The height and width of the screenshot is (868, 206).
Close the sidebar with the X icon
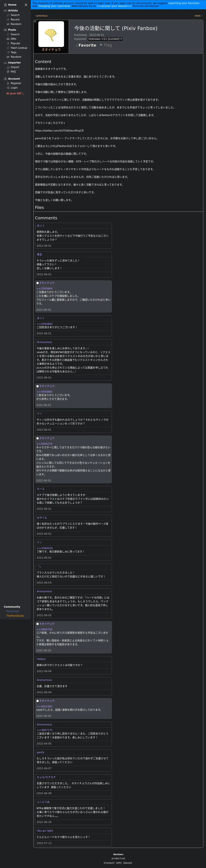coord(26,5)
